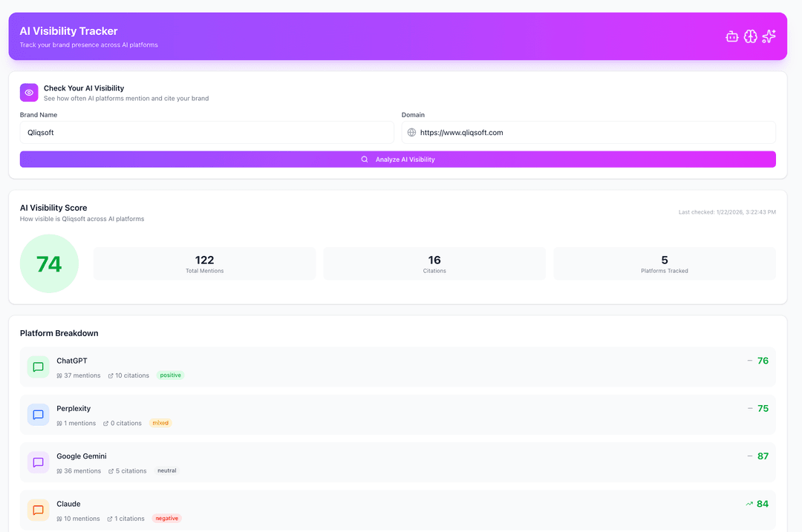802x532 pixels.
Task: Click the brain icon in header
Action: [751, 36]
